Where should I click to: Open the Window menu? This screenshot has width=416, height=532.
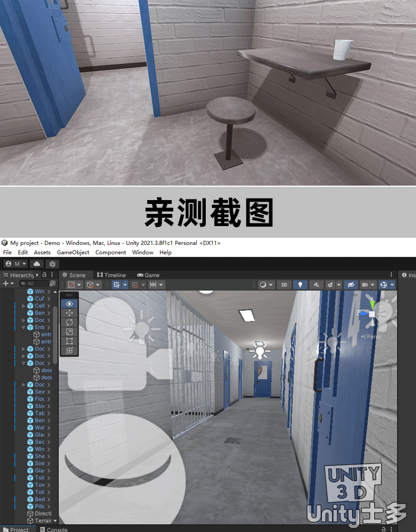click(x=143, y=252)
